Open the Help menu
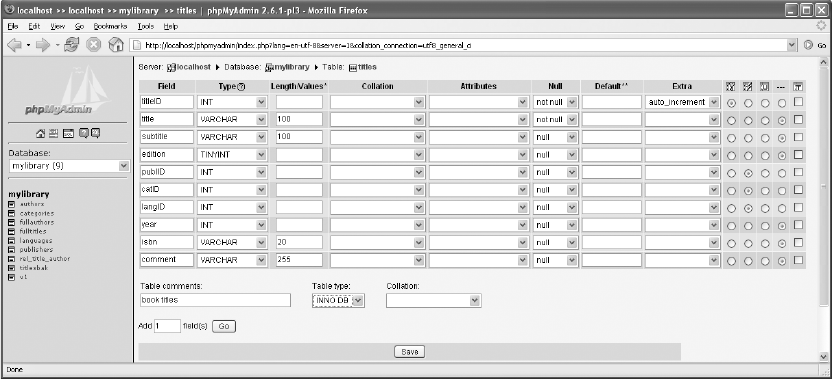This screenshot has height=379, width=832. tap(171, 26)
